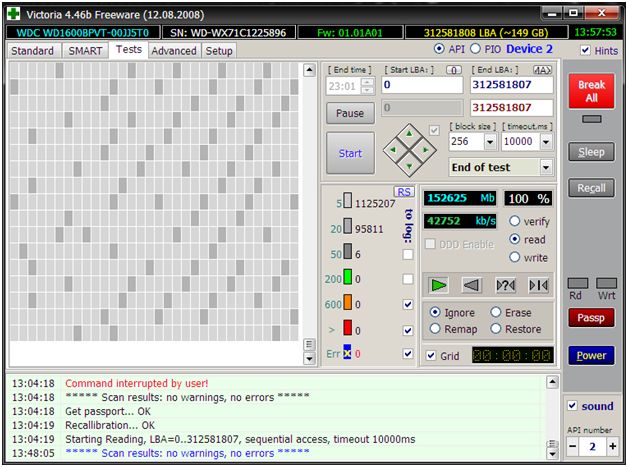Click the Start LBA zero reset button

pos(454,70)
